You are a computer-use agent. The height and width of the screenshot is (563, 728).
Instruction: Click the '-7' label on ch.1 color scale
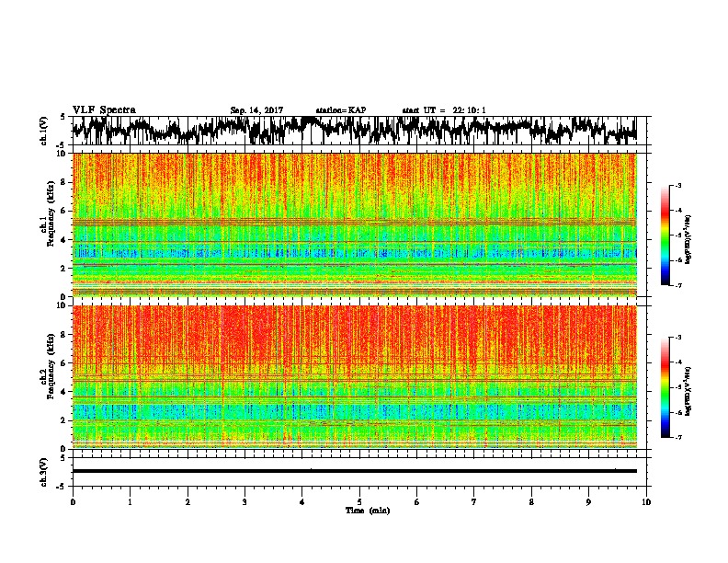coord(678,286)
